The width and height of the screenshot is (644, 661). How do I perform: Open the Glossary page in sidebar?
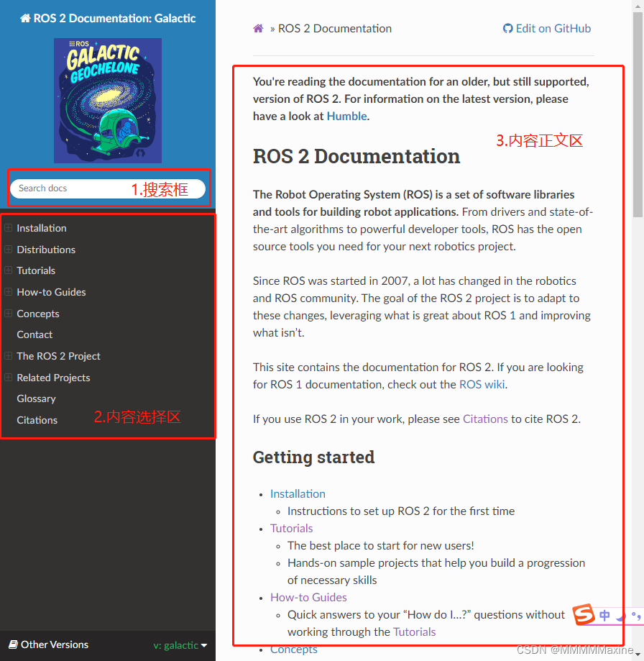click(36, 398)
